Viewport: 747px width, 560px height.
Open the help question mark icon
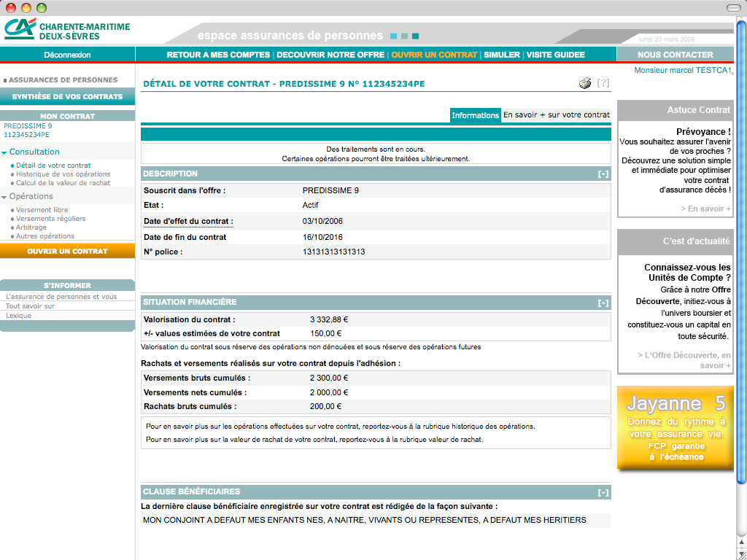click(x=603, y=83)
